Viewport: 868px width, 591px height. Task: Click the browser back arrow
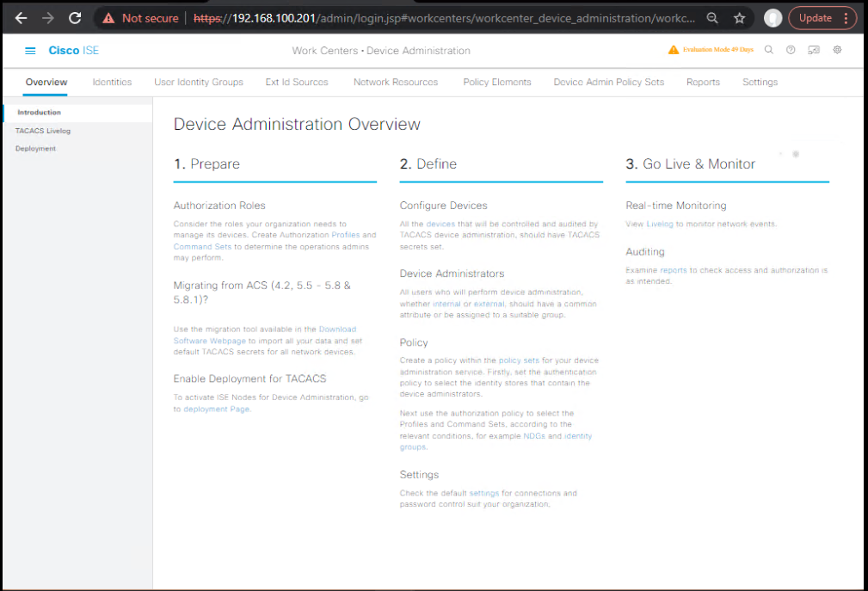click(x=21, y=18)
